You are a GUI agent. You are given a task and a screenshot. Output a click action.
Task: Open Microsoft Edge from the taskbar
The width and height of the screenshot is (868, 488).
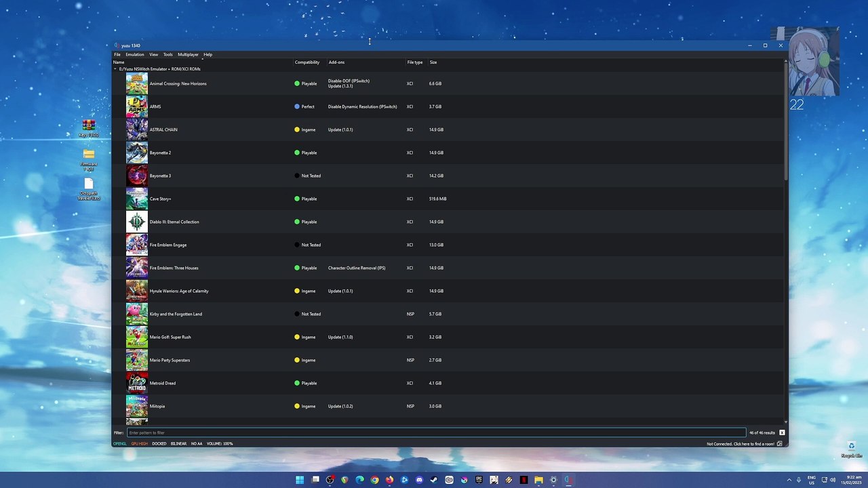point(359,480)
